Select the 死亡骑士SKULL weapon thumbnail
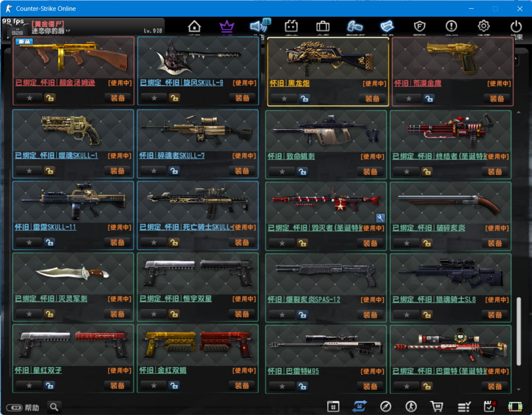This screenshot has height=415, width=532. pos(198,201)
